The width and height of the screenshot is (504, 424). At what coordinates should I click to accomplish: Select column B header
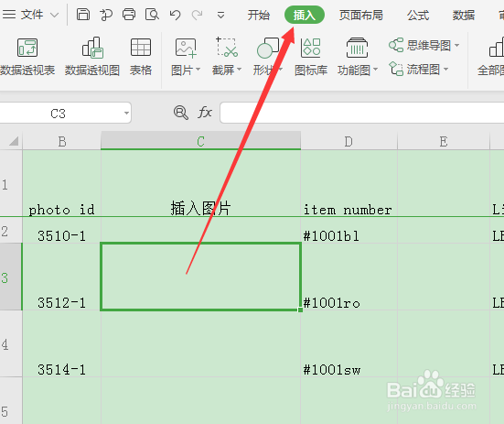(61, 141)
